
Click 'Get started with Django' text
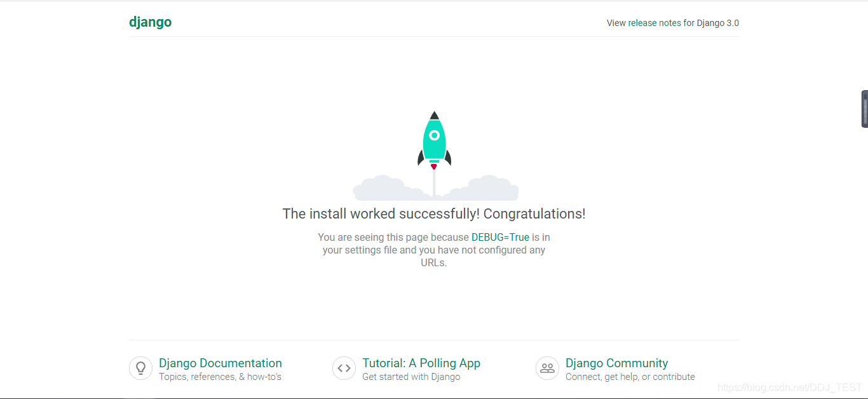click(x=411, y=377)
